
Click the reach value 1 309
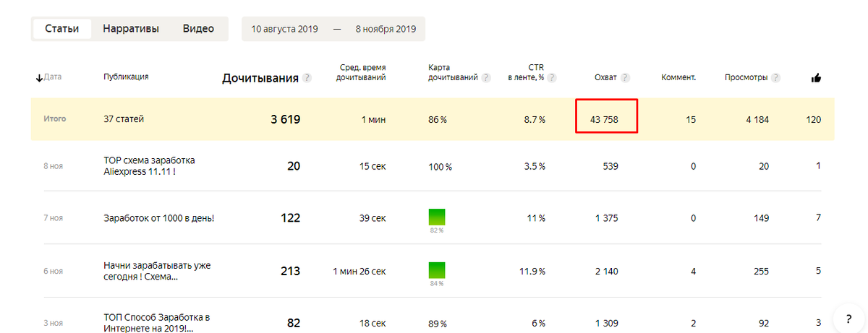click(607, 324)
